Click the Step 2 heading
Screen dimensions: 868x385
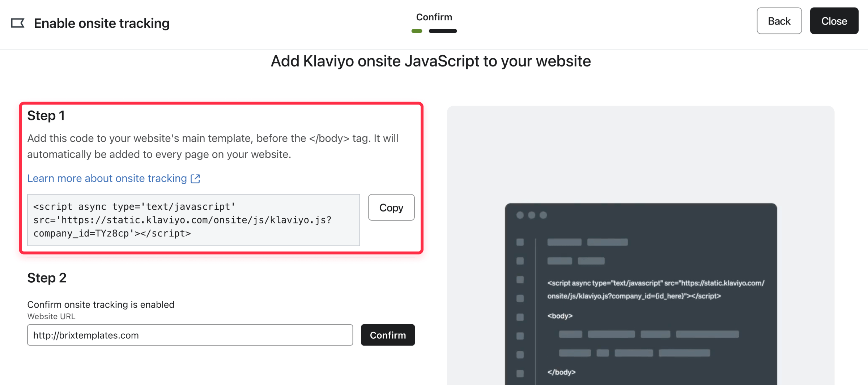coord(47,278)
